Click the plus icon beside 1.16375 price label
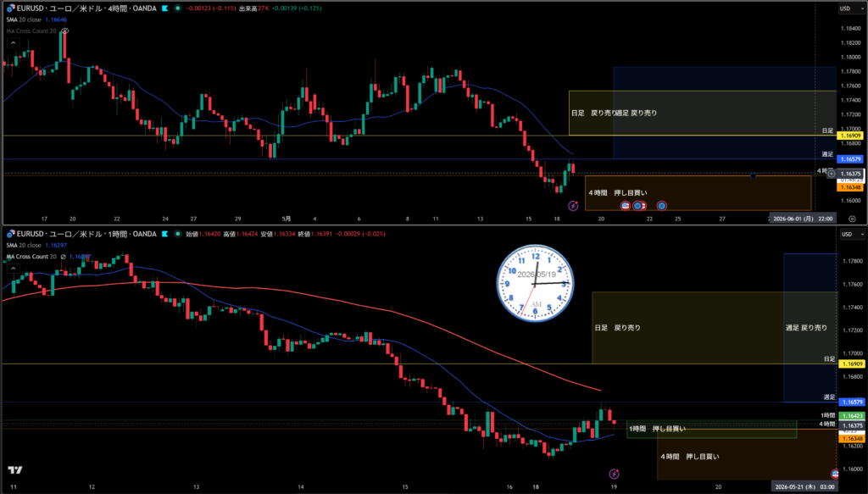 point(831,174)
